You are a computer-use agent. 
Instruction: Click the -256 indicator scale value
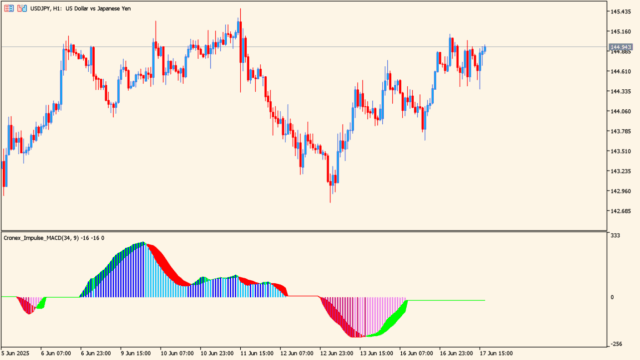(x=616, y=344)
